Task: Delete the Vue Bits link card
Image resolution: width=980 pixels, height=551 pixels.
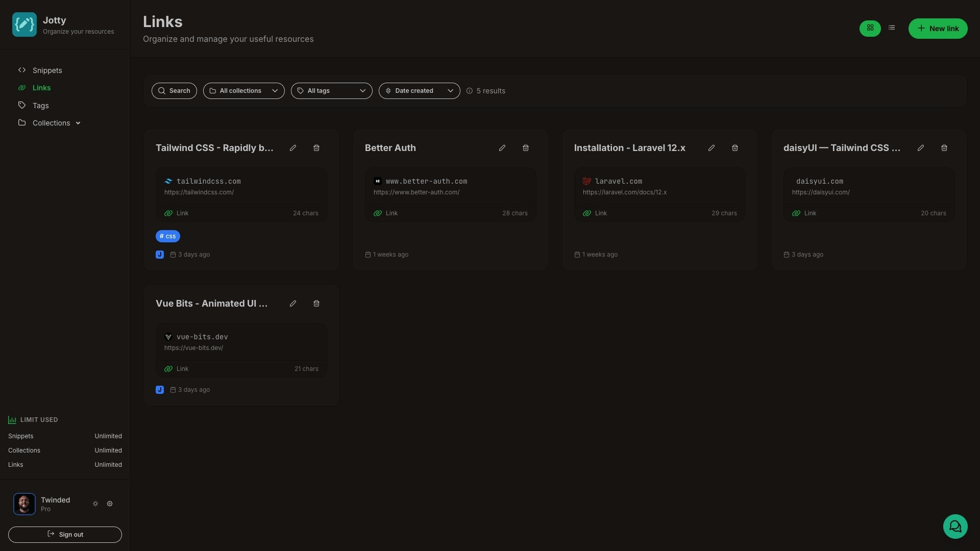Action: pyautogui.click(x=316, y=304)
